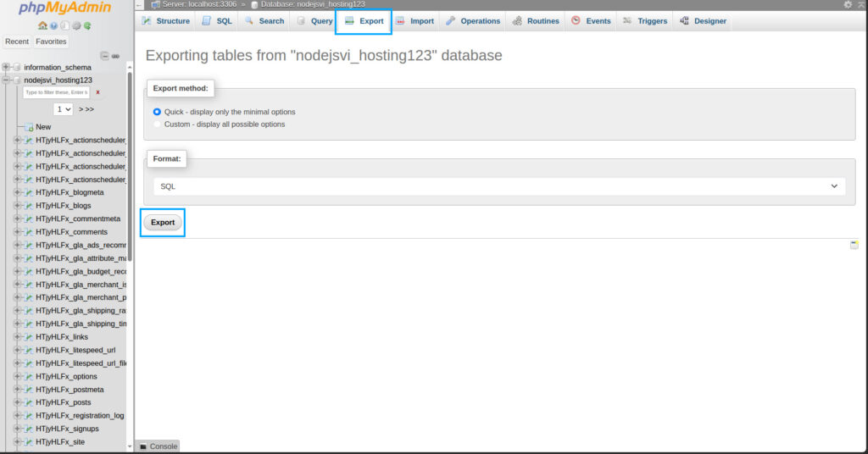This screenshot has height=454, width=868.
Task: Click table icon next to HTjyHLFx_postmeta
Action: click(x=29, y=390)
